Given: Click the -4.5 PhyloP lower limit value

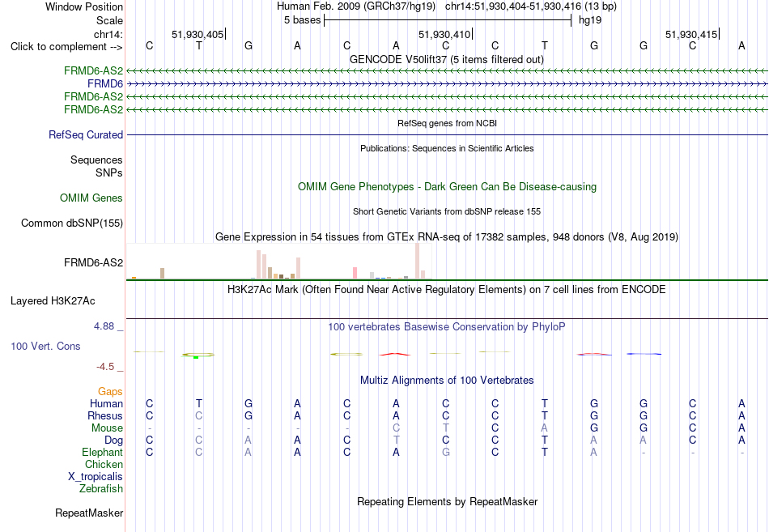Looking at the screenshot, I should tap(105, 367).
